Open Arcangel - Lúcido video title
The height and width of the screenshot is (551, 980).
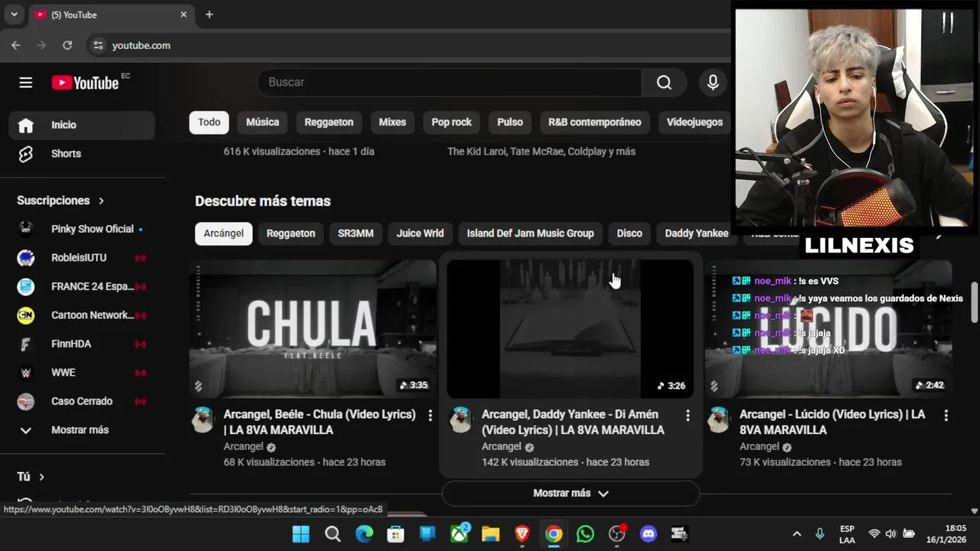point(832,422)
